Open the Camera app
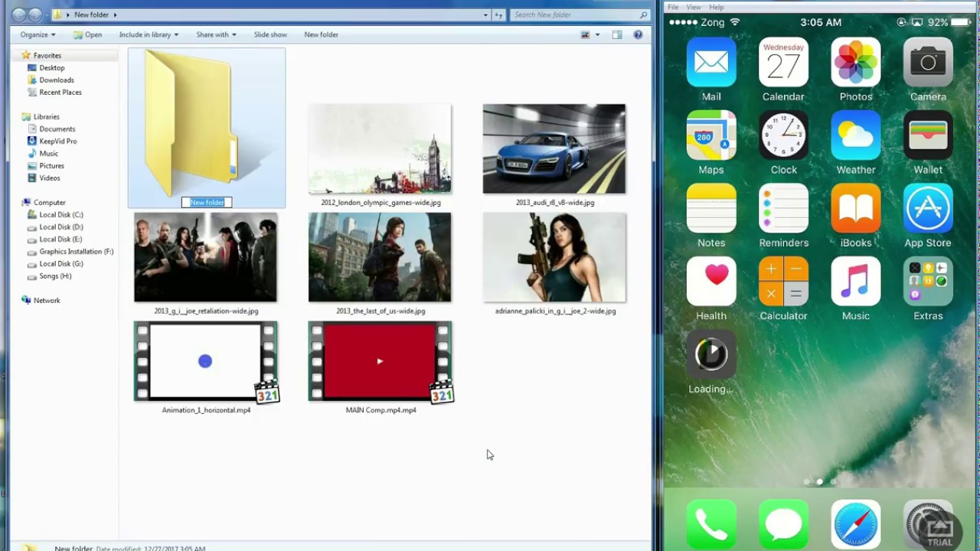 [x=928, y=62]
